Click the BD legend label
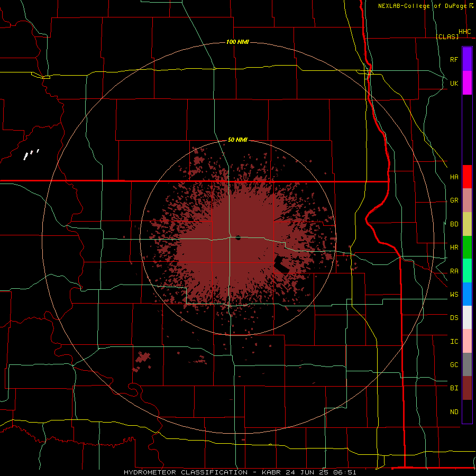Viewport: 476px width, 476px height. pyautogui.click(x=454, y=224)
